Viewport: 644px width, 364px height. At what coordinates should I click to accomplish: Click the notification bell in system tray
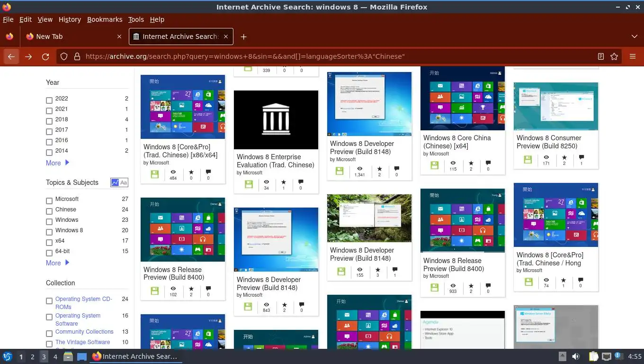[x=619, y=356]
